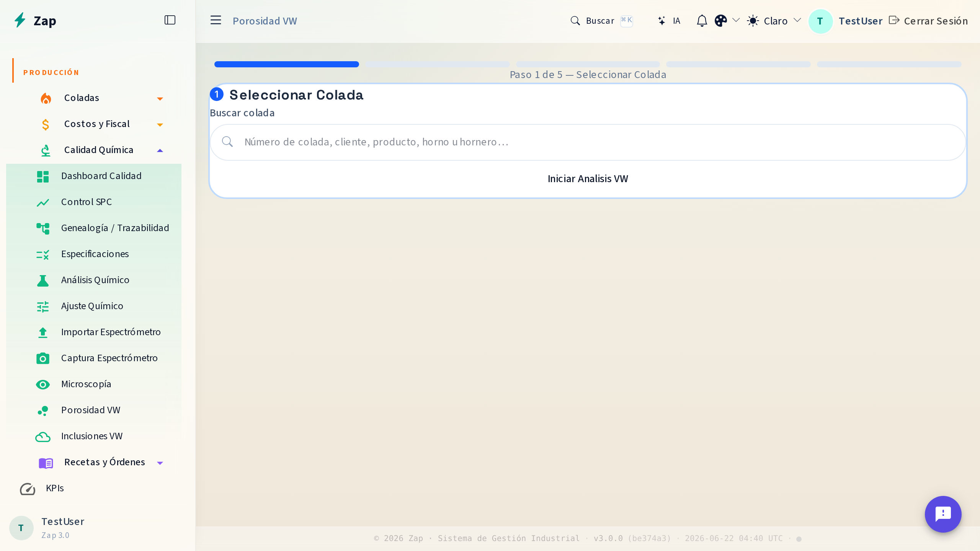The image size is (980, 551).
Task: Click the Captura Espectrómetro camera icon
Action: (x=43, y=358)
